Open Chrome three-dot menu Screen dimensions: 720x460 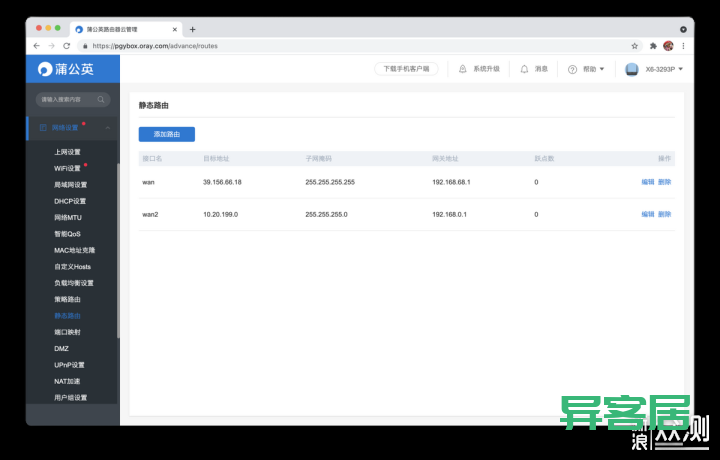tap(683, 46)
